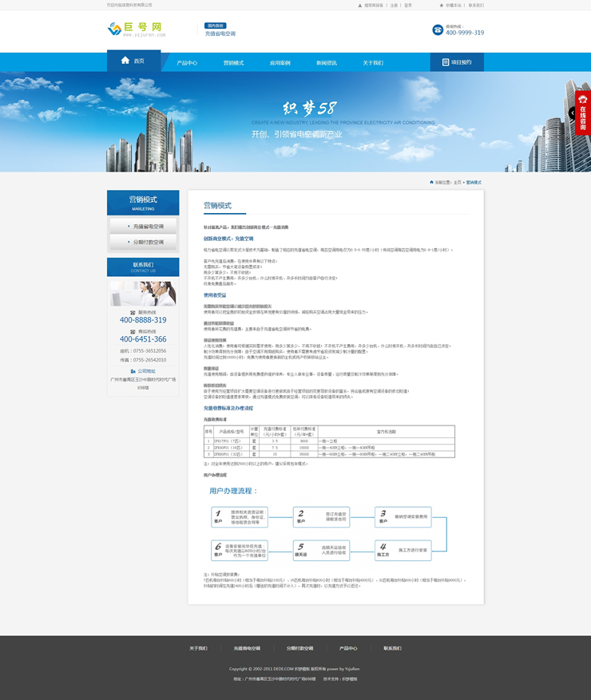The width and height of the screenshot is (591, 700).
Task: Open 关于我们 in the footer
Action: pyautogui.click(x=197, y=648)
